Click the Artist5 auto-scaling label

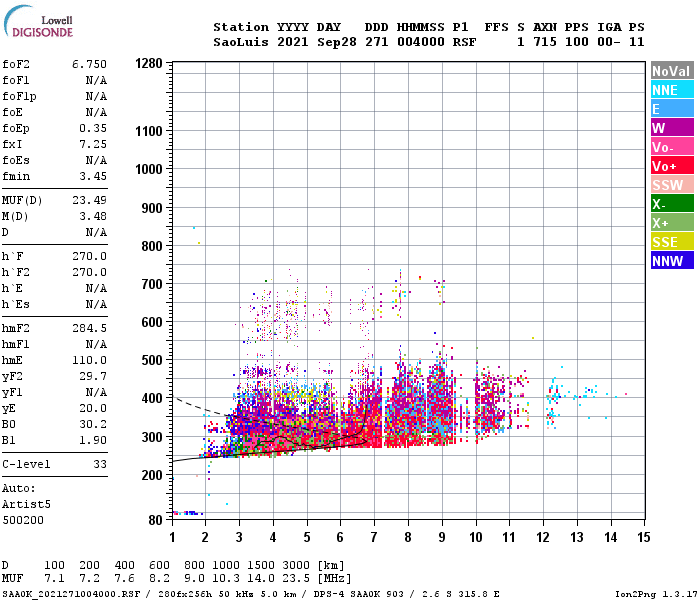pos(26,504)
